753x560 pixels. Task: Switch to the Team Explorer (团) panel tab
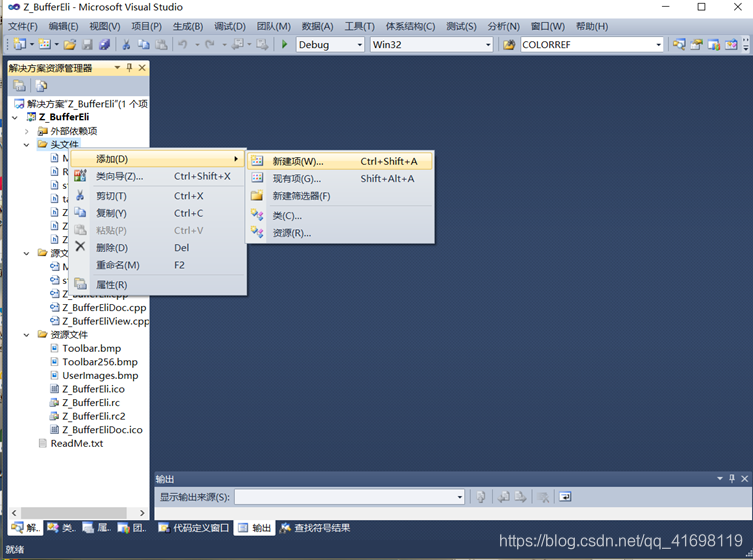(x=132, y=528)
